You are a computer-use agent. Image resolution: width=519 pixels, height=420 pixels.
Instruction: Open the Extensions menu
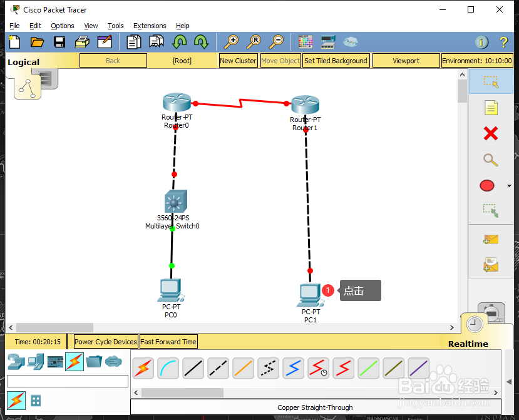click(150, 26)
